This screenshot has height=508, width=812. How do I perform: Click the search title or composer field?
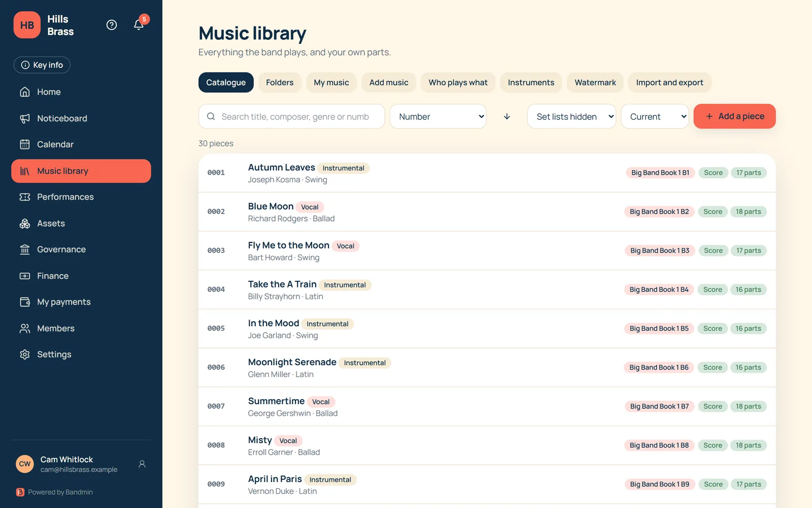tap(292, 116)
